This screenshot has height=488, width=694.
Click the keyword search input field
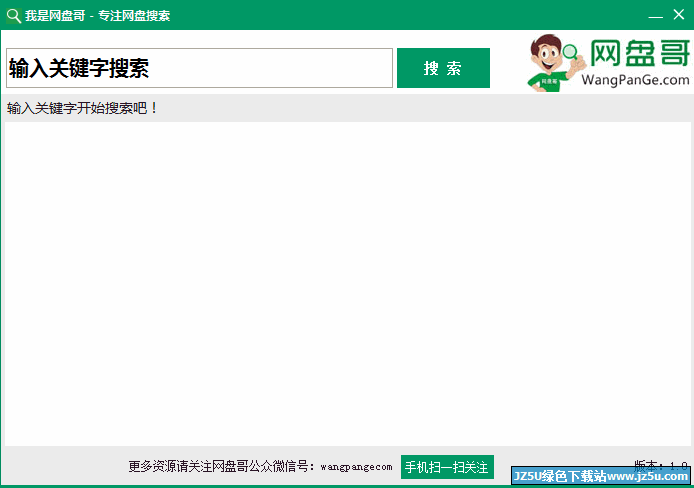click(199, 68)
